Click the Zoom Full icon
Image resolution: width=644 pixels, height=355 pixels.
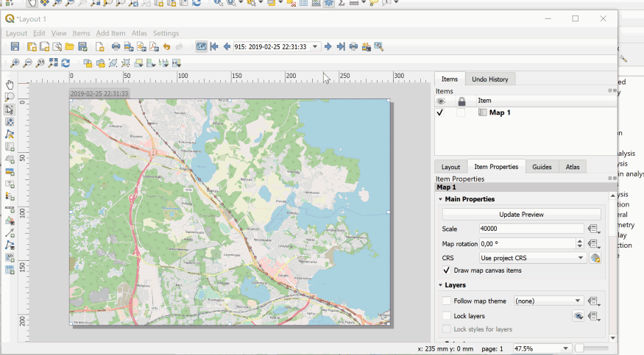tap(53, 63)
